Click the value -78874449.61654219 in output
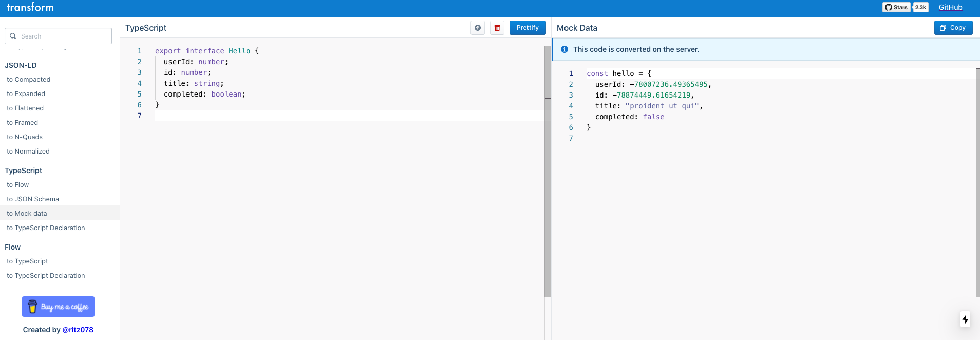 651,95
